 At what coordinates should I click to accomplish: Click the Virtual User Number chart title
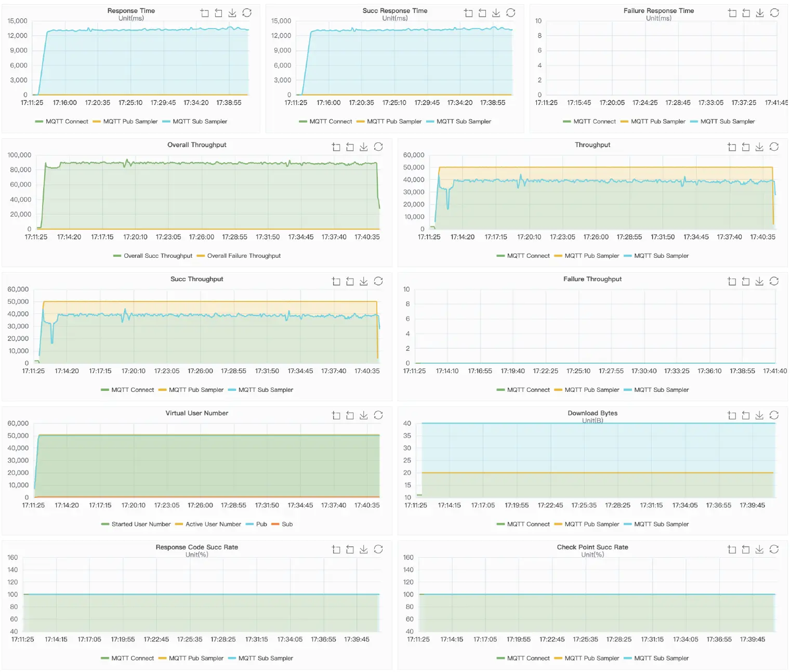pyautogui.click(x=197, y=413)
